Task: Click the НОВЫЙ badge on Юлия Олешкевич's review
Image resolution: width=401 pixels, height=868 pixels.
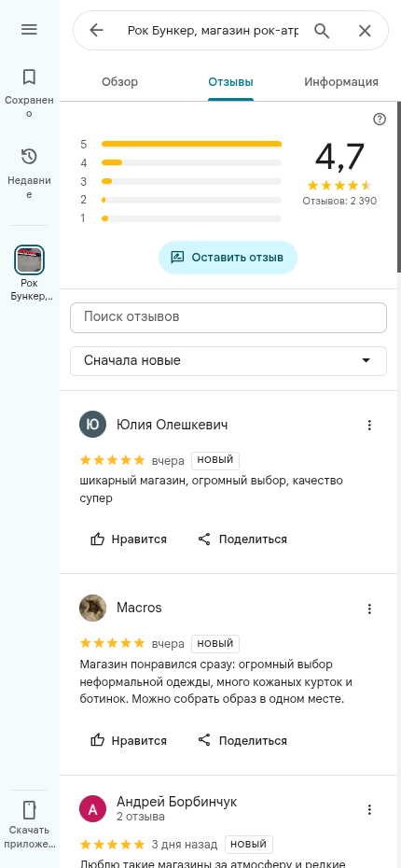Action: pyautogui.click(x=215, y=460)
